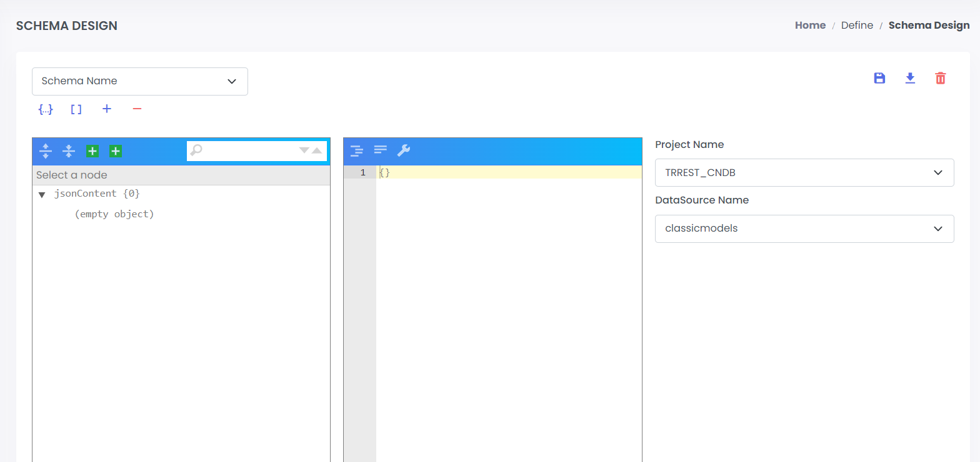This screenshot has width=980, height=462.
Task: Click the red trash delete icon
Action: tap(940, 78)
